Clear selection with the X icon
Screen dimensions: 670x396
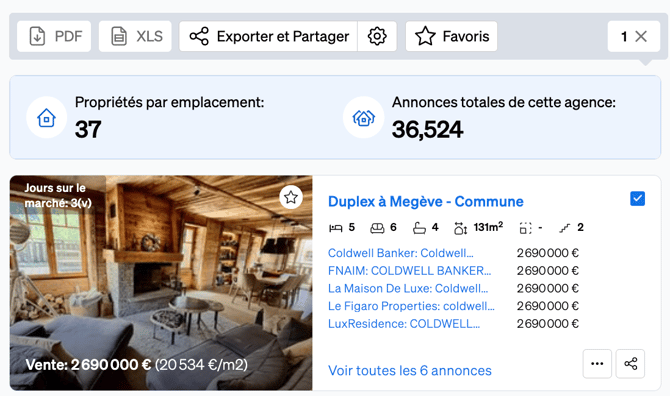tap(641, 36)
